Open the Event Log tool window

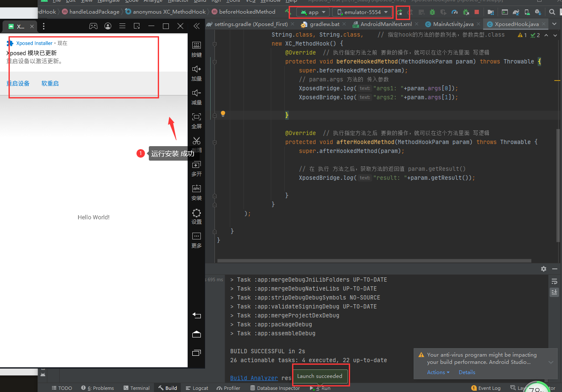click(486, 388)
